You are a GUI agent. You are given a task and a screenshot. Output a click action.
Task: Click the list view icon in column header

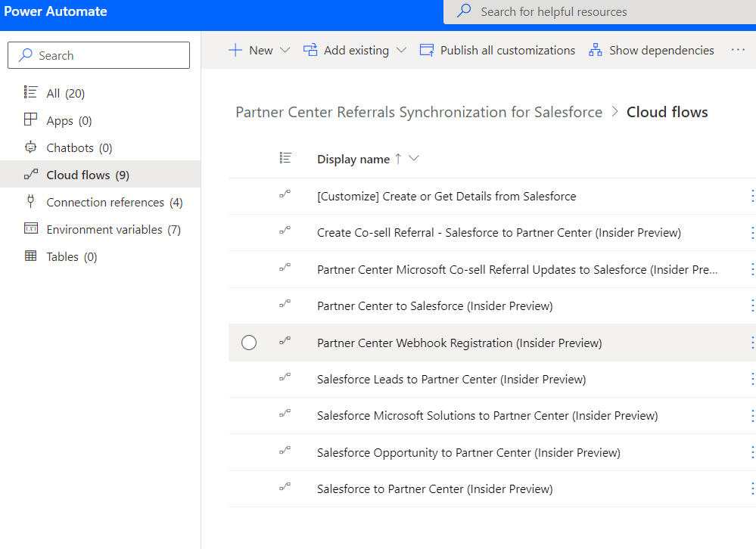tap(285, 158)
